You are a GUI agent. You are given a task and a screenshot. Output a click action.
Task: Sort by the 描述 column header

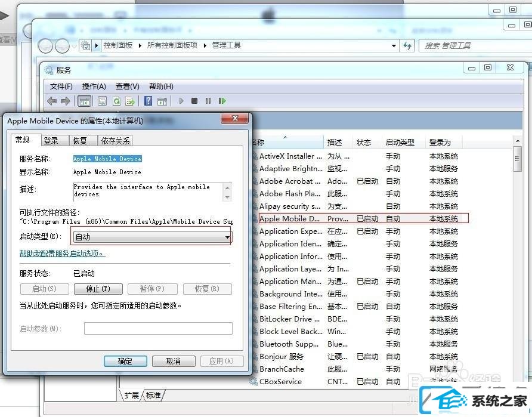[x=338, y=142]
